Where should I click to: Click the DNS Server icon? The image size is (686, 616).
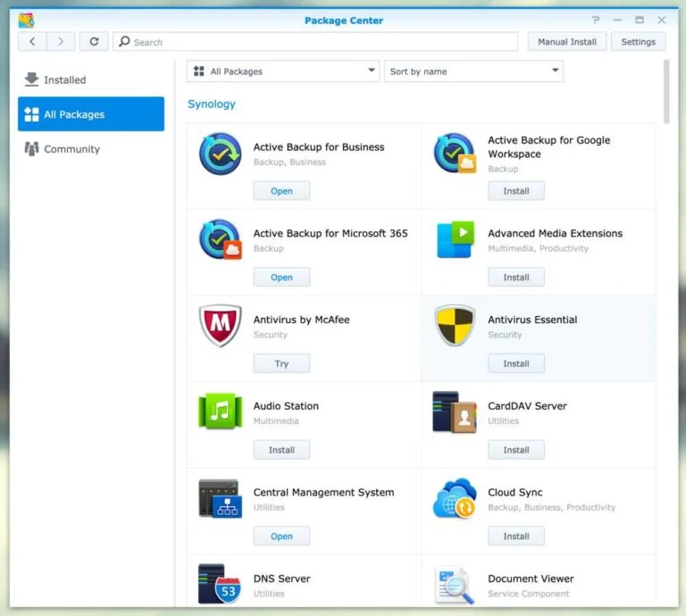click(x=220, y=584)
